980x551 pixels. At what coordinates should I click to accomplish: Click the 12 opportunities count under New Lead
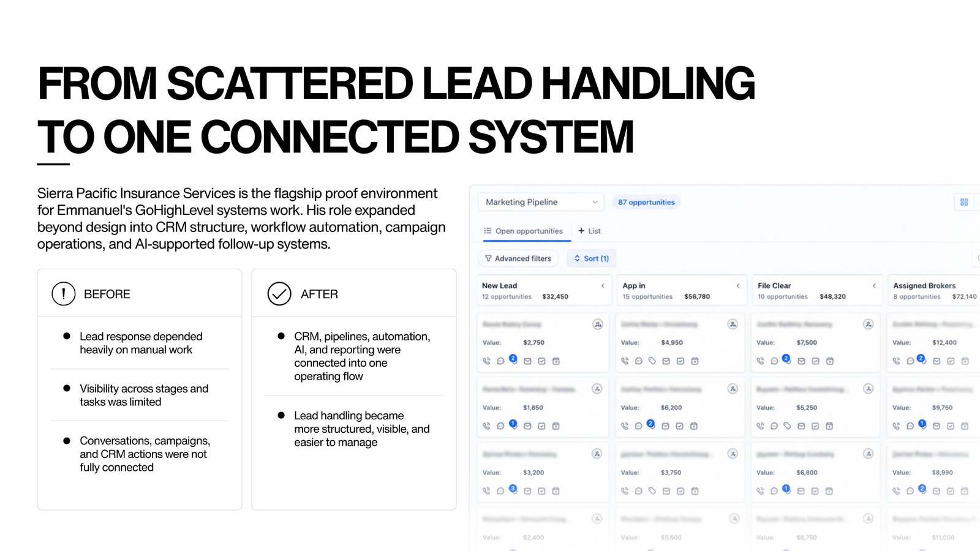[507, 296]
